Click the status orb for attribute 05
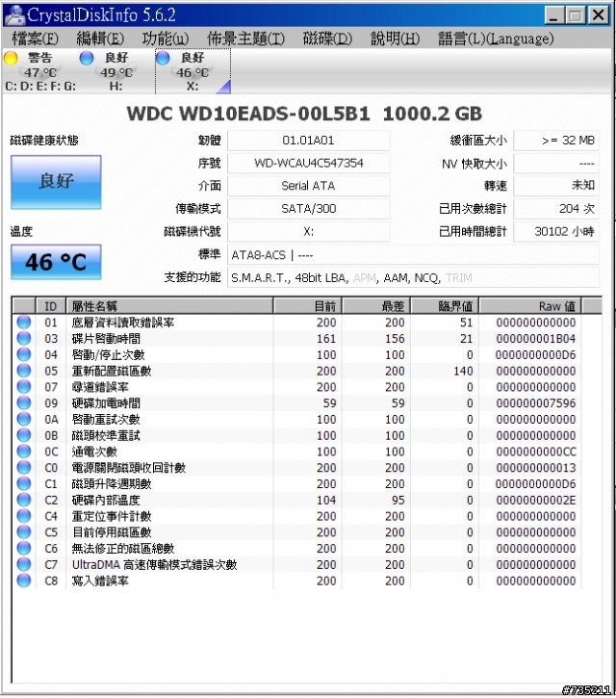 (24, 371)
